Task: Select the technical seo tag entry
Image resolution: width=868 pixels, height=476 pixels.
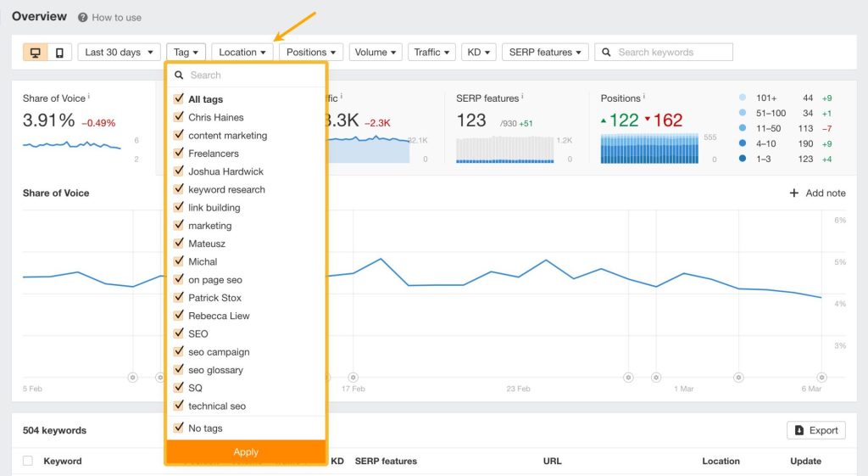Action: [x=217, y=406]
